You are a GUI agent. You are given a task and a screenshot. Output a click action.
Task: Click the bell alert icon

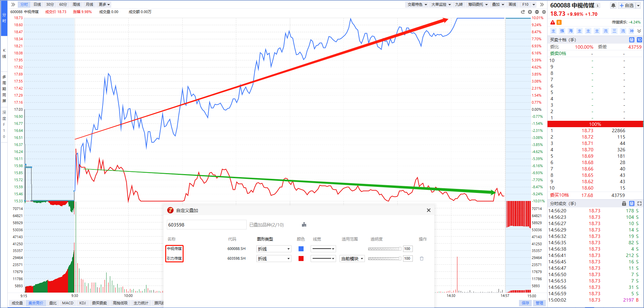pyautogui.click(x=613, y=5)
